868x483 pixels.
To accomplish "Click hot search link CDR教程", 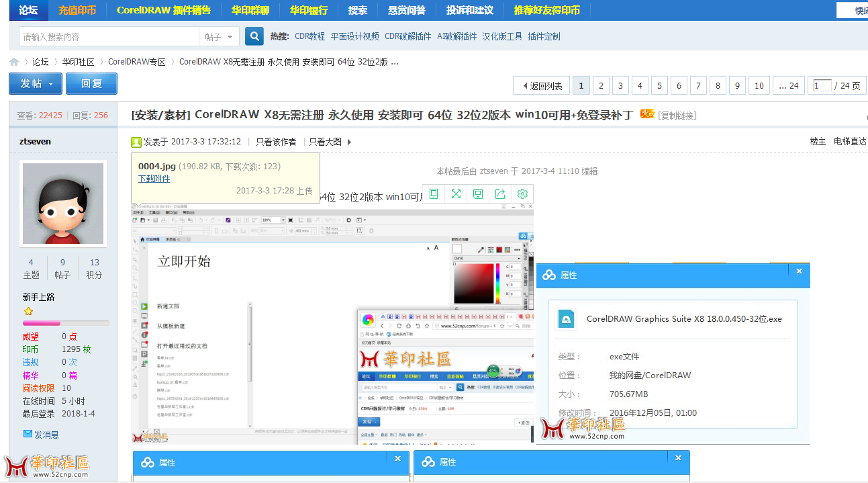I will (309, 36).
